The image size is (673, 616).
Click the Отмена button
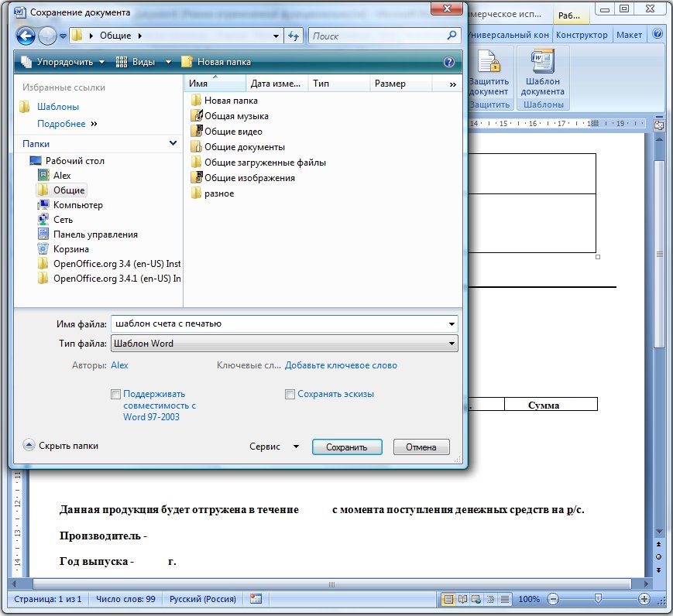pos(421,447)
